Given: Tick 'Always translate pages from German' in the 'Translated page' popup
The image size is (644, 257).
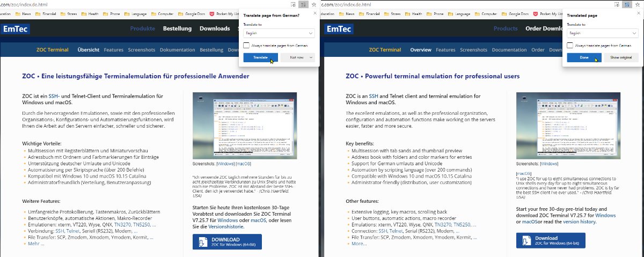Looking at the screenshot, I should click(x=569, y=46).
